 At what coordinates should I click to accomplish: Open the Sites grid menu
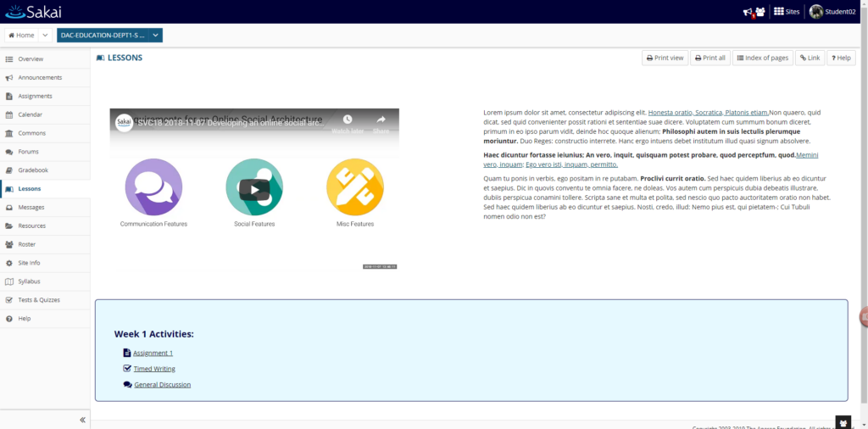point(786,12)
